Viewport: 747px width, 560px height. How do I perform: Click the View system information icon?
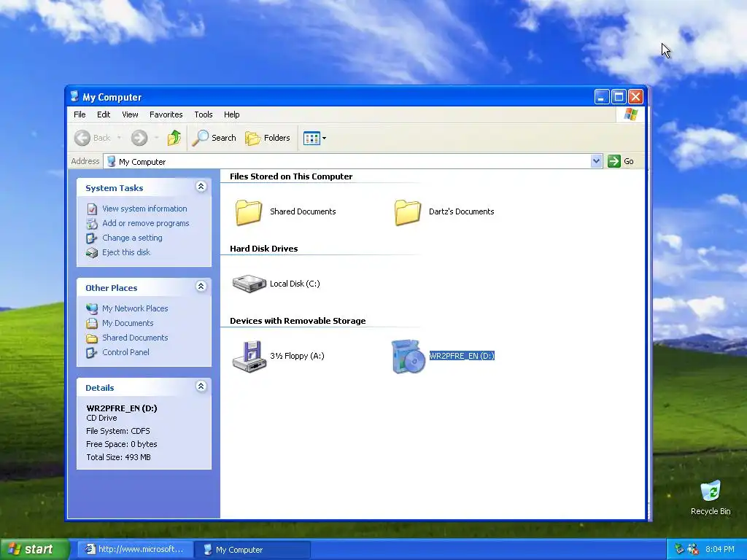(92, 209)
